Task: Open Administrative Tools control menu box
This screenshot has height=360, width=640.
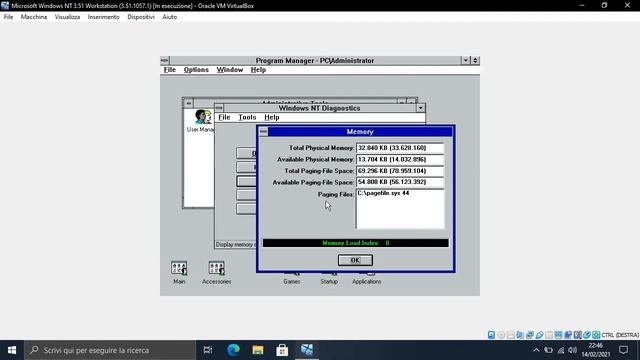Action: click(x=188, y=103)
